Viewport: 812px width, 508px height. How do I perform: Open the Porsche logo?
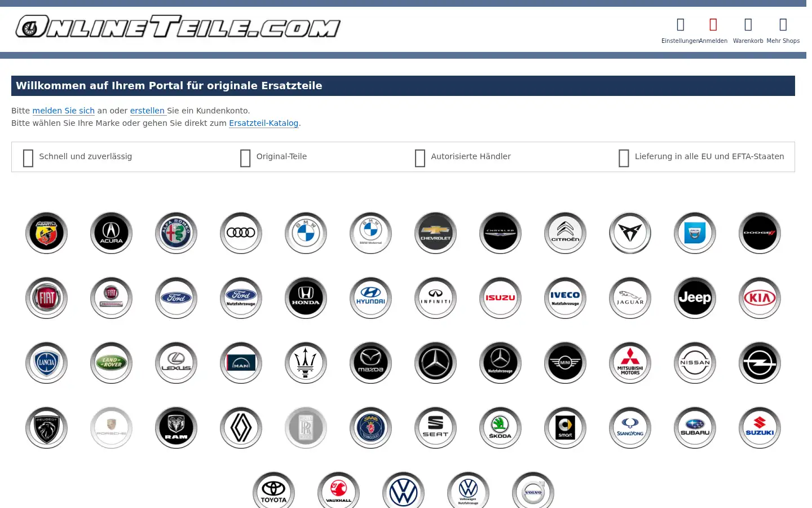point(111,428)
